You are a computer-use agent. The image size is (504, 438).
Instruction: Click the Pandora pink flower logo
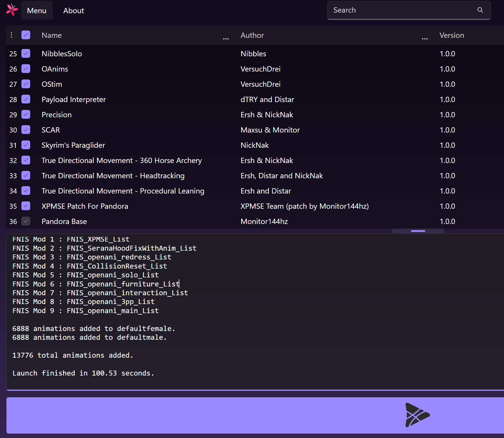[x=12, y=10]
